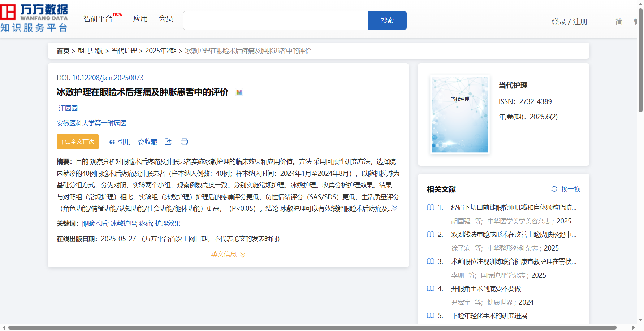The width and height of the screenshot is (644, 331).
Task: Click the 搜索 search button
Action: (x=387, y=21)
